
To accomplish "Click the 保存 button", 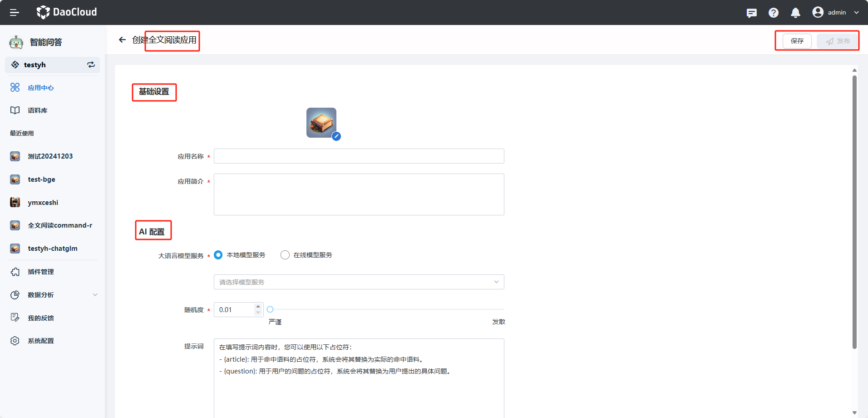I will (797, 40).
